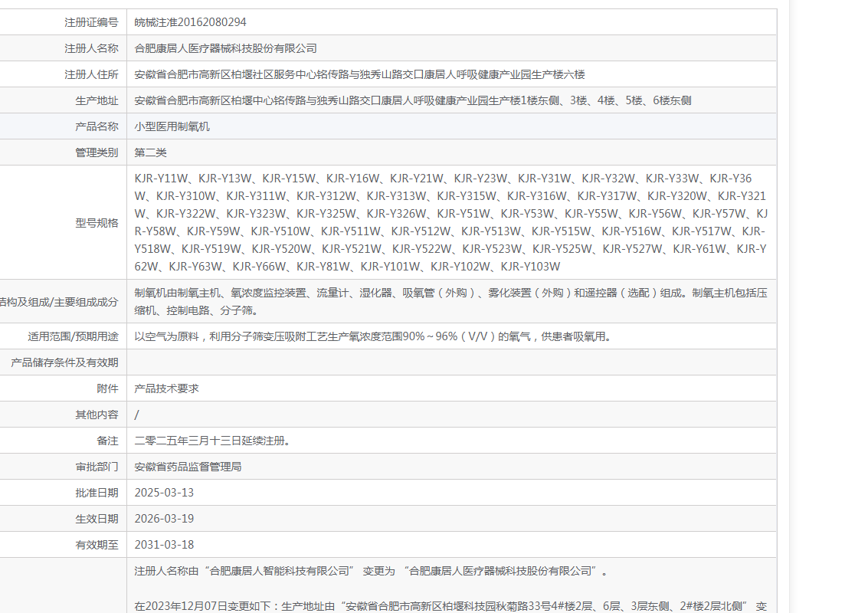This screenshot has height=613, width=868.
Task: Click the note starting 在2023年12月07日变更如下
Action: click(x=450, y=606)
